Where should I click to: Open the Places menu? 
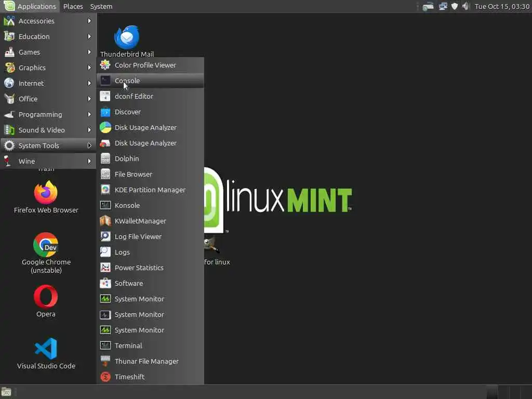click(x=73, y=6)
